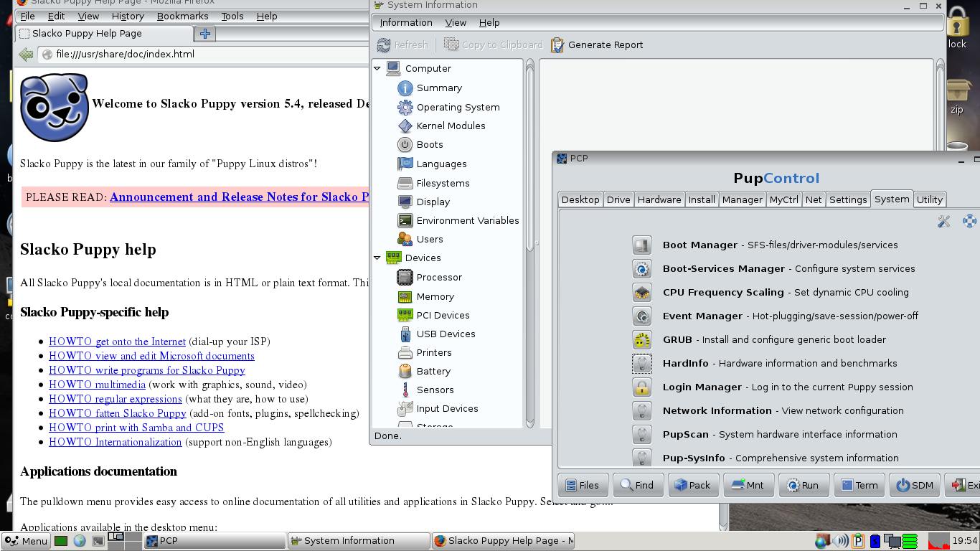Collapse the Devices group in System Information

coord(377,258)
